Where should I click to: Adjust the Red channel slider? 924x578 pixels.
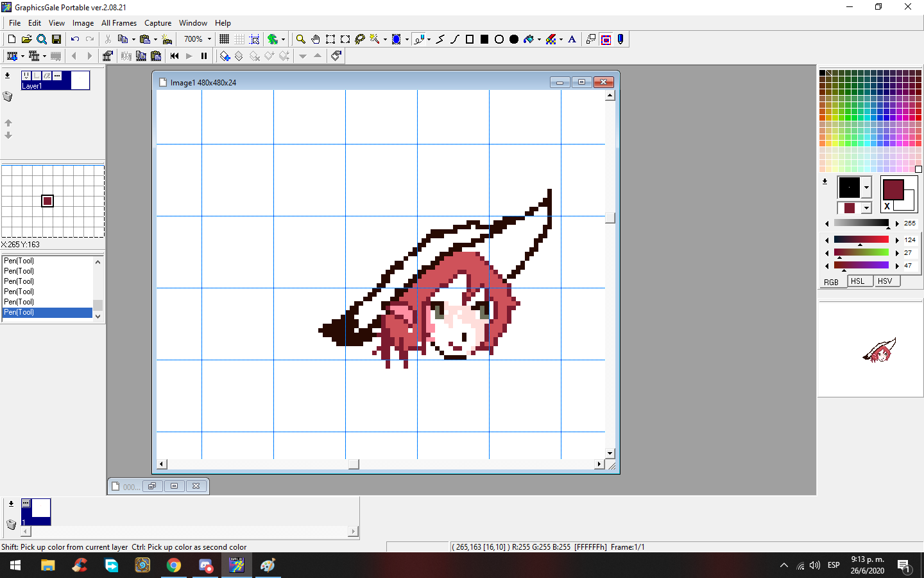click(x=861, y=240)
